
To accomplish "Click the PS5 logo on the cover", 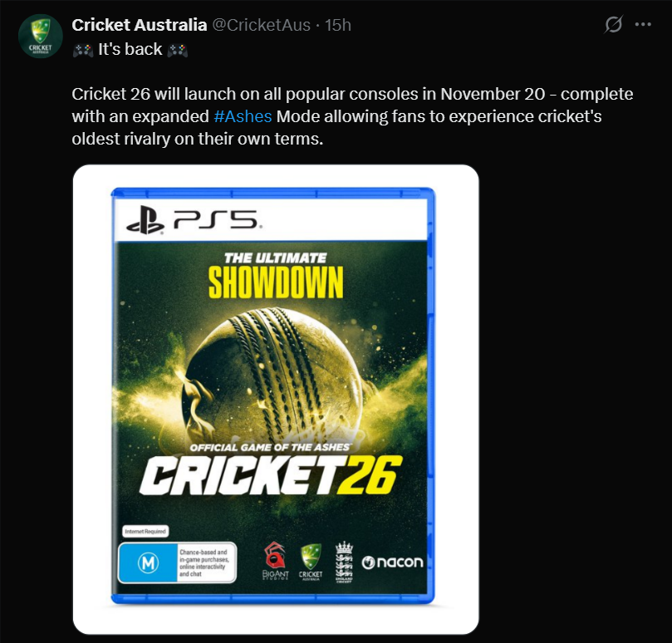I will (x=194, y=220).
